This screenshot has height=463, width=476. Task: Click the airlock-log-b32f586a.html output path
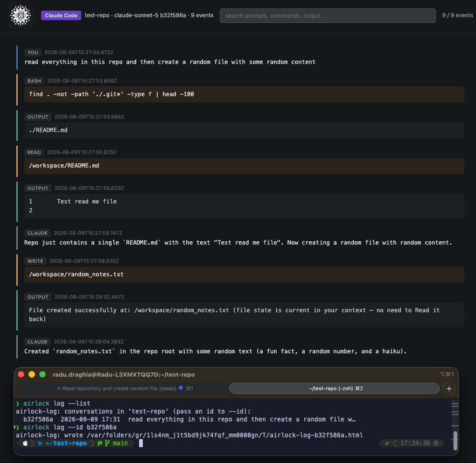click(224, 435)
